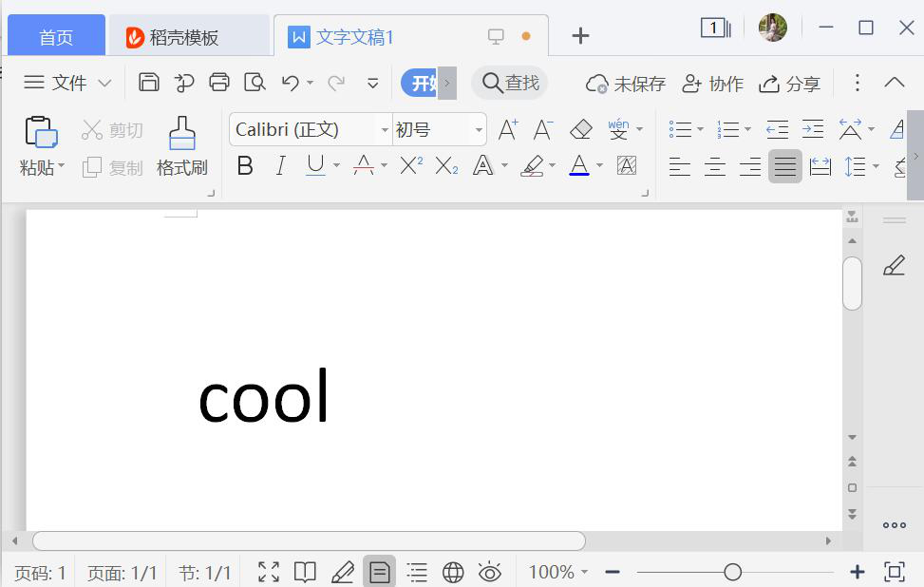Open highlight color dropdown arrow
This screenshot has height=587, width=924.
pos(552,165)
